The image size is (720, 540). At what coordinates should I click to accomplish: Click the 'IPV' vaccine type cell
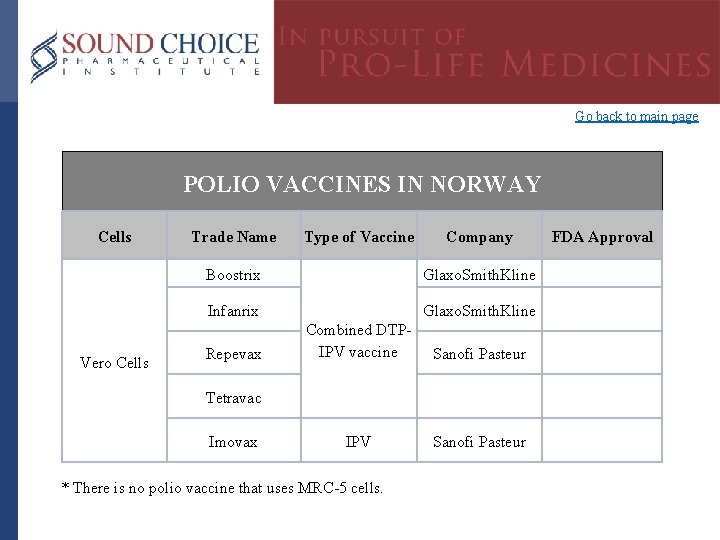pos(358,441)
